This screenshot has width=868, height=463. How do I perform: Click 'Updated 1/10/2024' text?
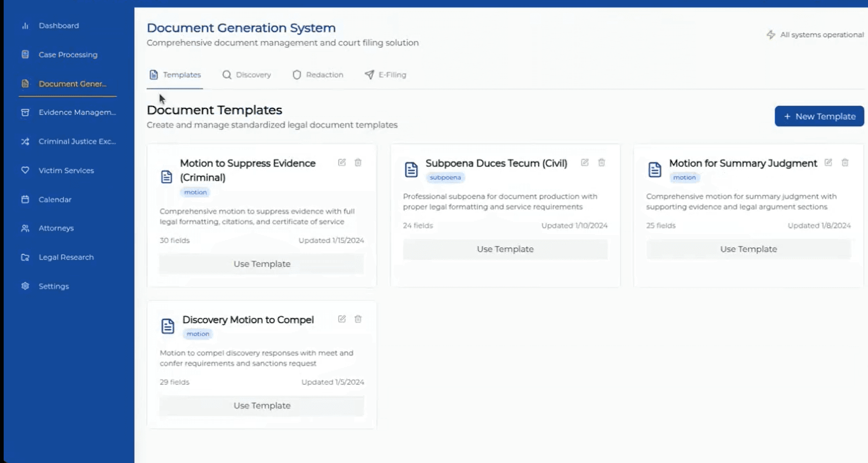574,225
